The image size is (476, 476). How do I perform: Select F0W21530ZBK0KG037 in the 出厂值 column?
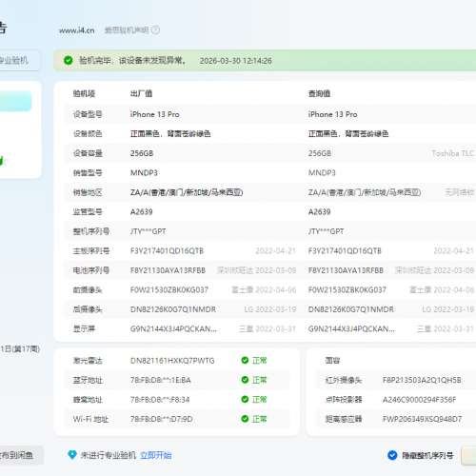[x=169, y=289]
